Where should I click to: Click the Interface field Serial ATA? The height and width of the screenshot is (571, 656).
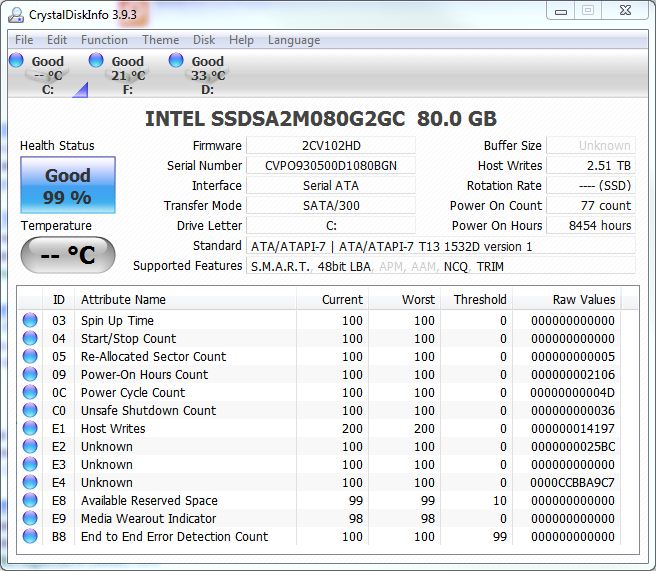pyautogui.click(x=331, y=185)
